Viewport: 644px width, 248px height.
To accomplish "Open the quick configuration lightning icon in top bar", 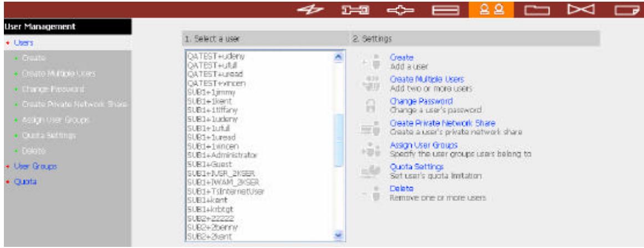I will click(310, 9).
